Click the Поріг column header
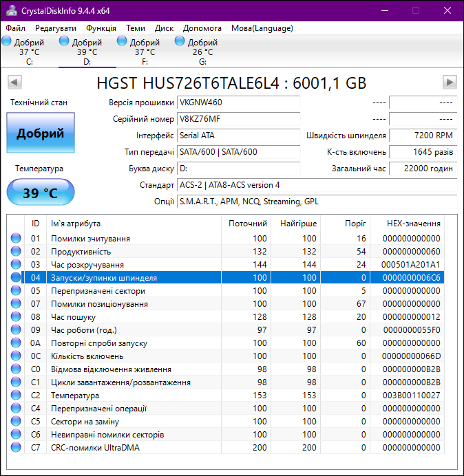 [345, 224]
